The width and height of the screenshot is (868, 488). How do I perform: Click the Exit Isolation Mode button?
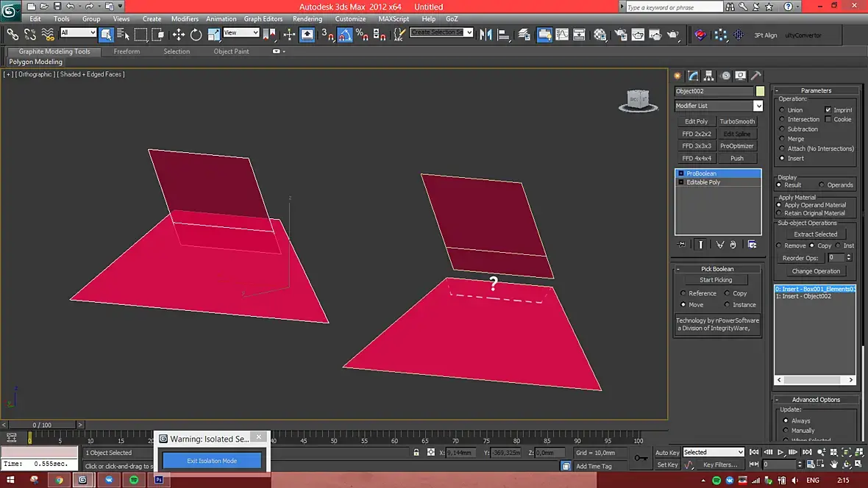point(212,461)
